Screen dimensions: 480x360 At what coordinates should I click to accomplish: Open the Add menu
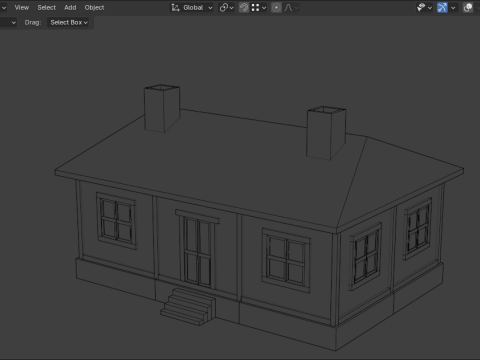70,7
